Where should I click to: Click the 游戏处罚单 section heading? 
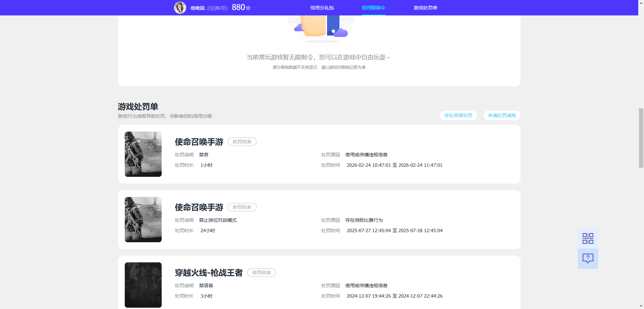click(138, 107)
